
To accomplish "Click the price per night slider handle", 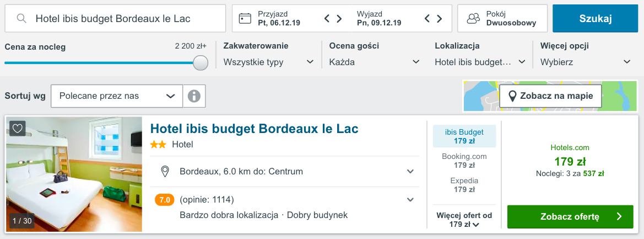I will [x=201, y=62].
